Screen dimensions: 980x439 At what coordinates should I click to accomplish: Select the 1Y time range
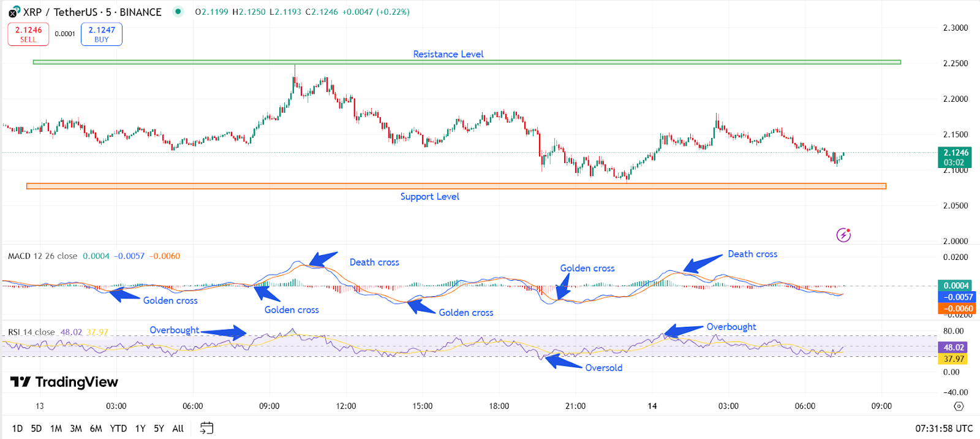[140, 429]
